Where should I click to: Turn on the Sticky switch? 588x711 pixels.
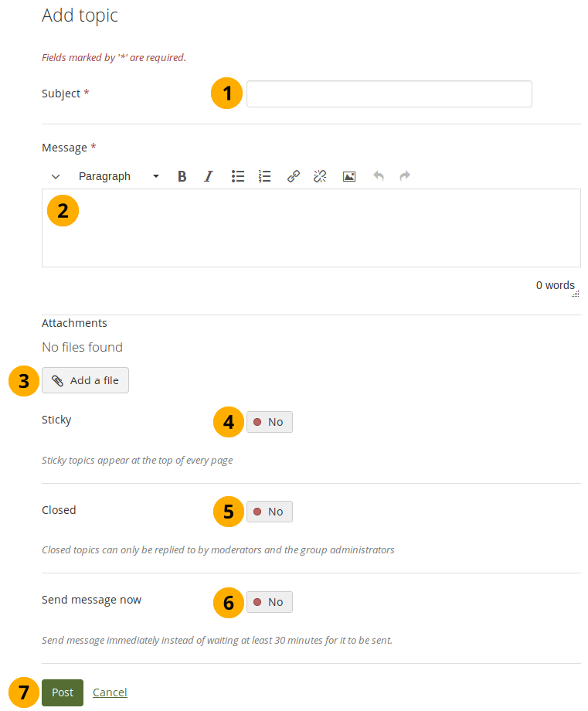pos(269,422)
